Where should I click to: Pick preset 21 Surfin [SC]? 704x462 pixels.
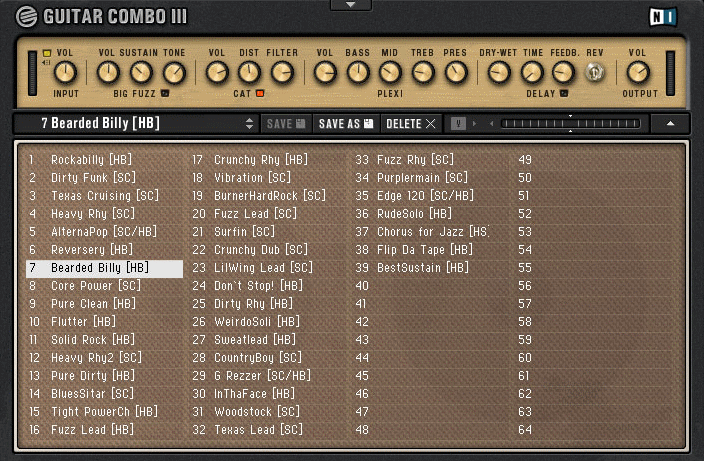click(x=268, y=231)
